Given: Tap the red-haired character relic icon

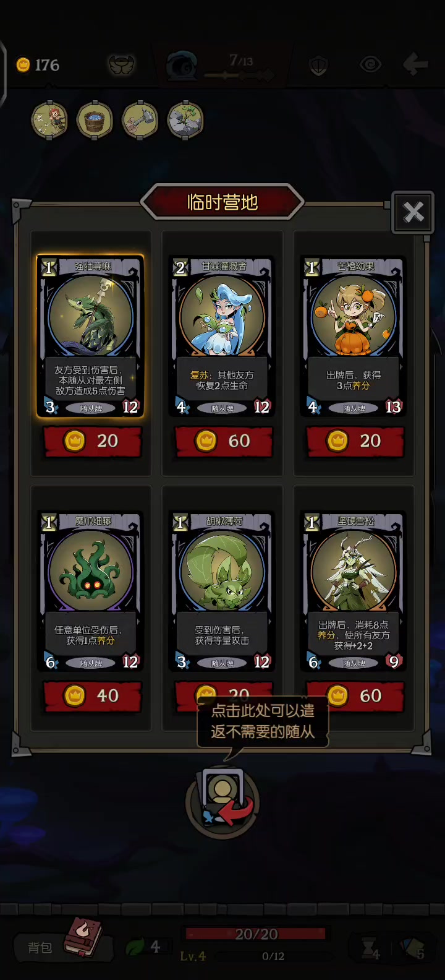Looking at the screenshot, I should coord(49,120).
